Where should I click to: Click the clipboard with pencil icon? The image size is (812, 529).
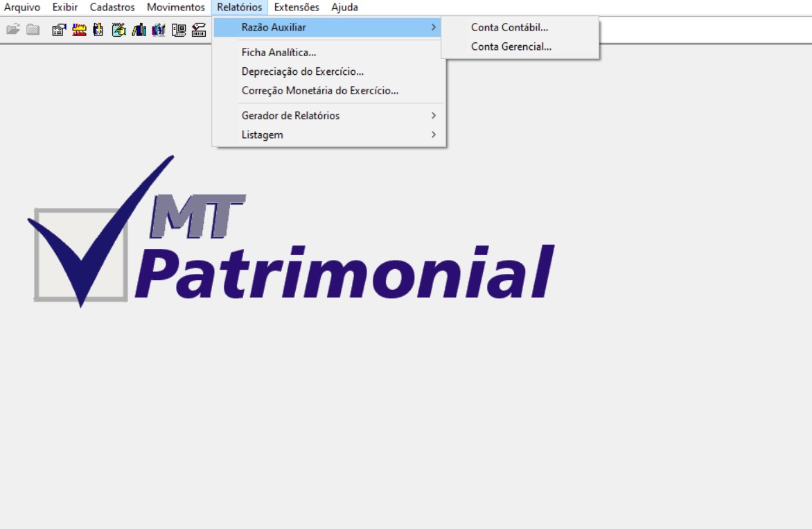pos(98,30)
